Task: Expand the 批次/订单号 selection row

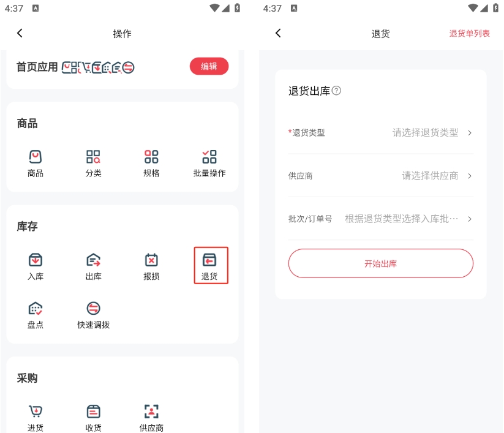Action: point(380,219)
